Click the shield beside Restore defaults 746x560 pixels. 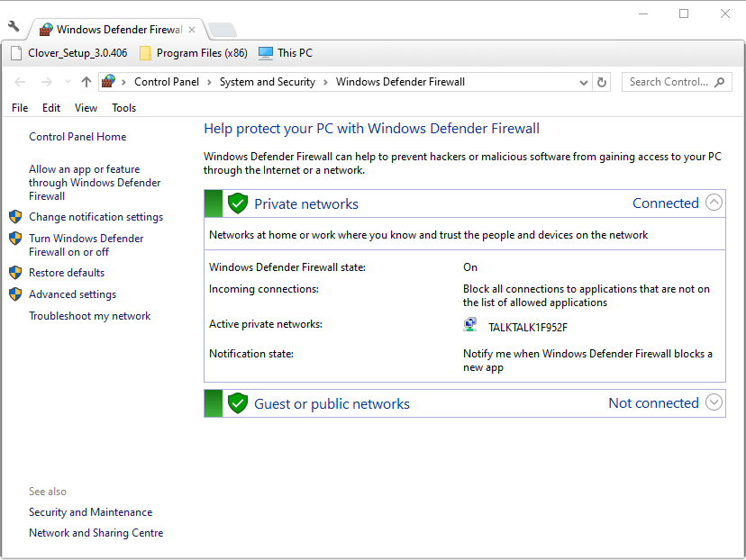[x=15, y=272]
